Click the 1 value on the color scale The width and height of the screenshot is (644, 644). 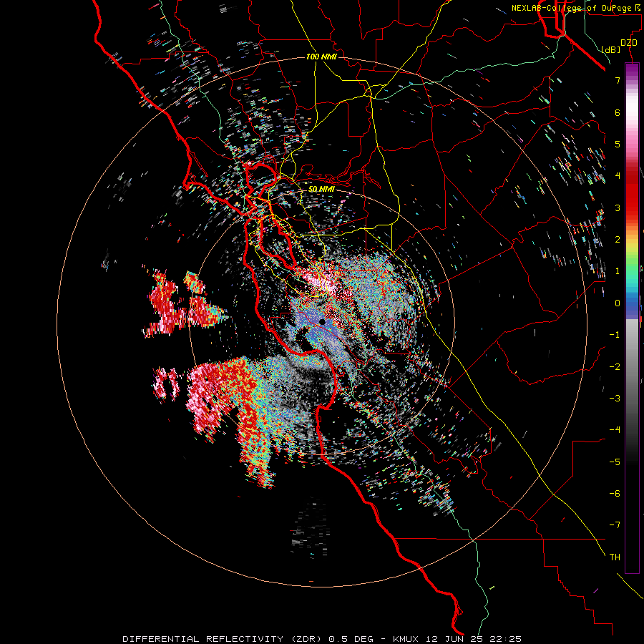(x=618, y=271)
